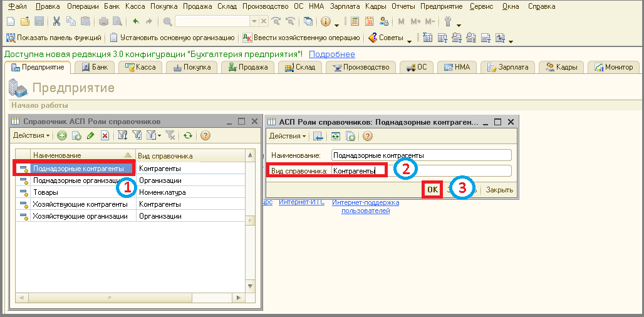
Task: Switch to the Банк tab
Action: pos(94,67)
